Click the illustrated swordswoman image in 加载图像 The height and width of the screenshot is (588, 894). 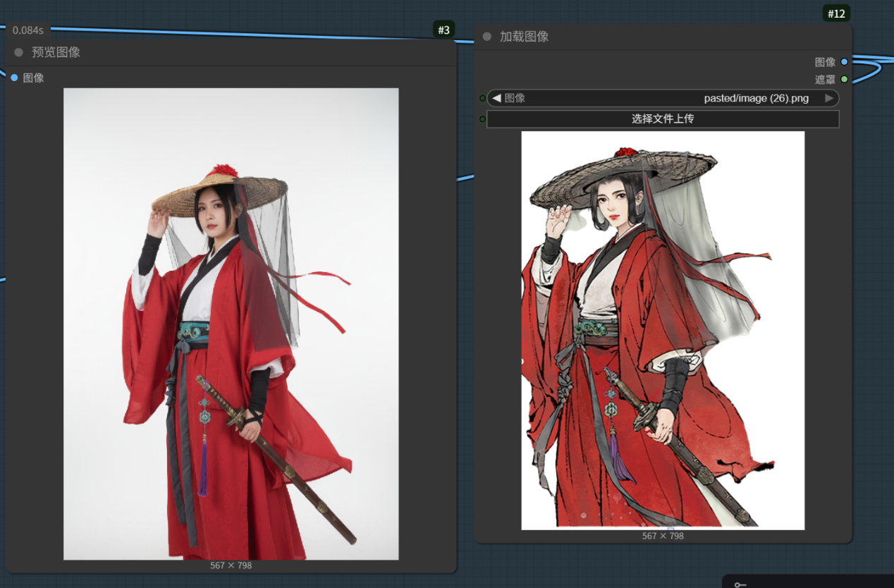click(x=662, y=330)
